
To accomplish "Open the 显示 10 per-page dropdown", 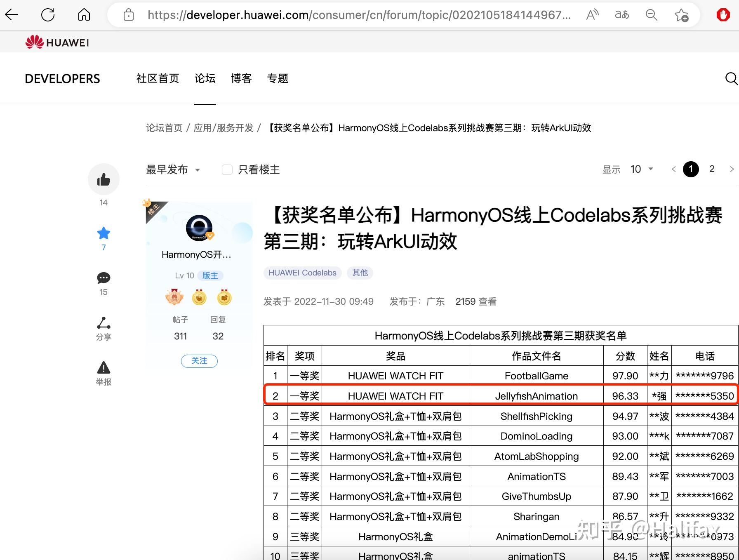I will (641, 169).
